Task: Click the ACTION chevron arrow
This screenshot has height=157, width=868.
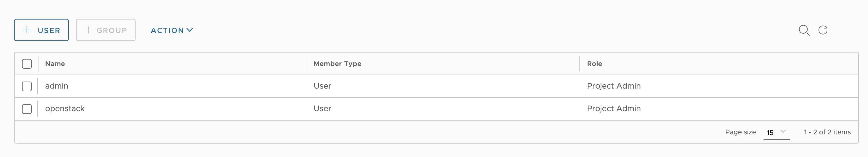Action: point(190,30)
